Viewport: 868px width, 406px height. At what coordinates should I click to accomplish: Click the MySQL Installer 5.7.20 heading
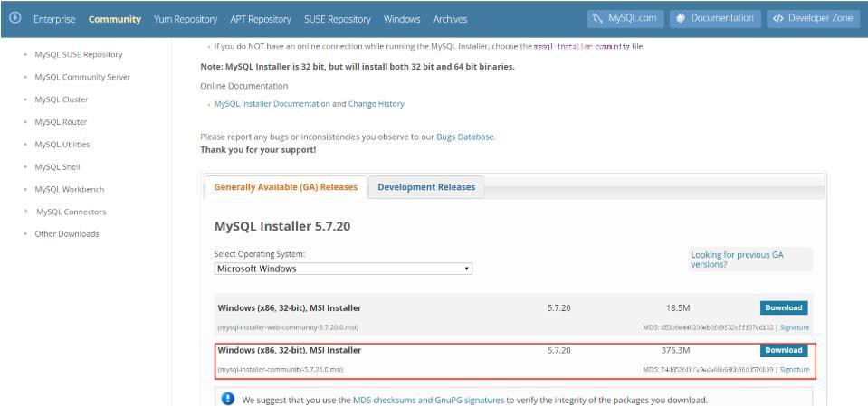[282, 226]
